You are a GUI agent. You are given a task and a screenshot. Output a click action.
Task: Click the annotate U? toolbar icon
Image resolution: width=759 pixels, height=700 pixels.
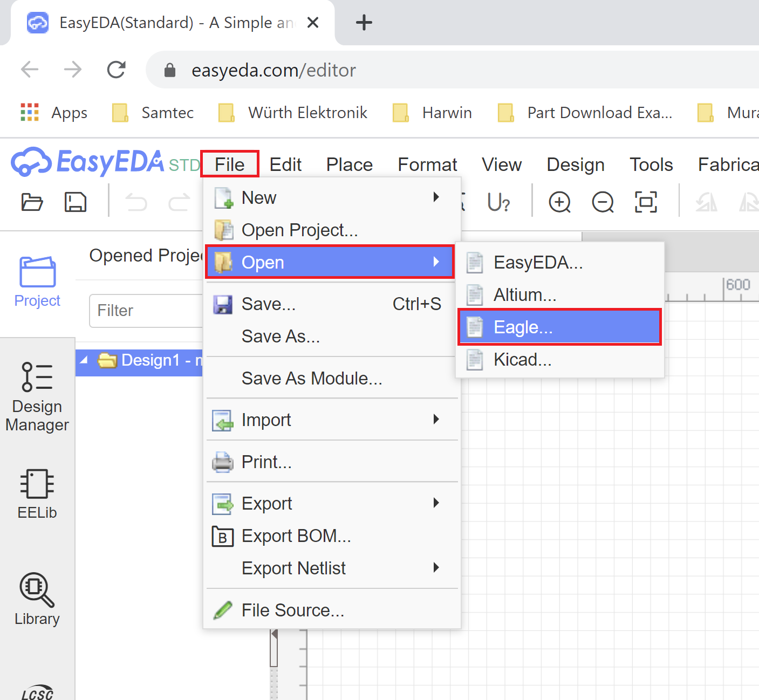[x=498, y=202]
